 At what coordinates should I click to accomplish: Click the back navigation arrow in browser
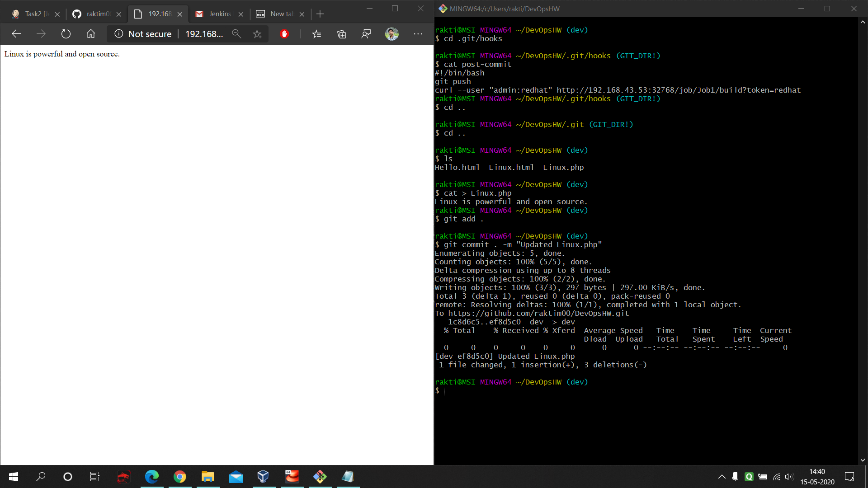coord(16,34)
